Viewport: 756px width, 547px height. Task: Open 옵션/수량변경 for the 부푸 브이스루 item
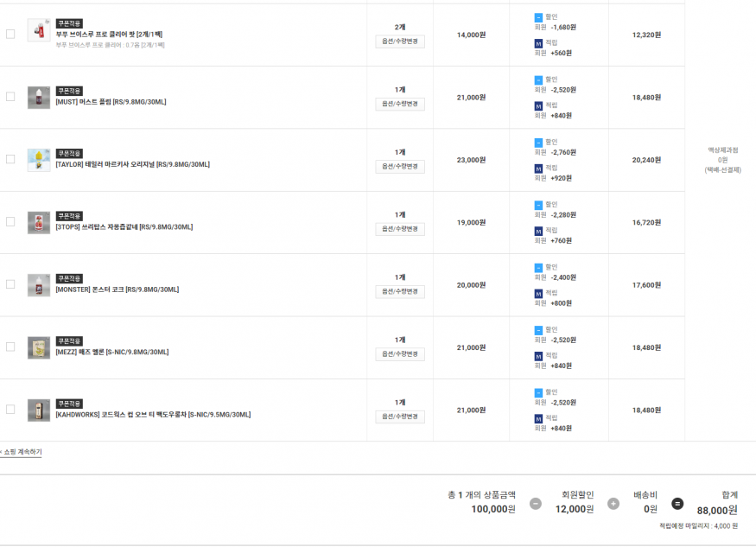[x=400, y=41]
